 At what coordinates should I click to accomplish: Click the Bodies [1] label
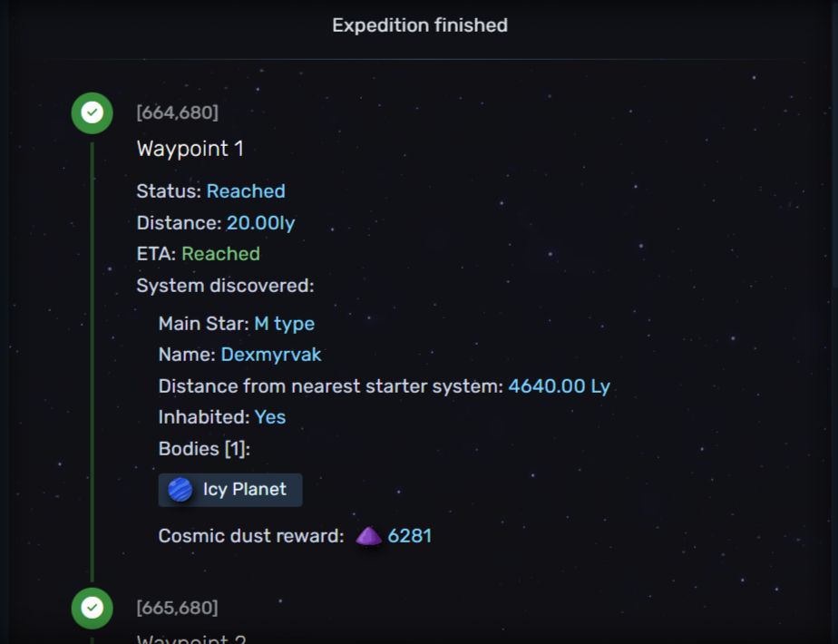tap(205, 449)
